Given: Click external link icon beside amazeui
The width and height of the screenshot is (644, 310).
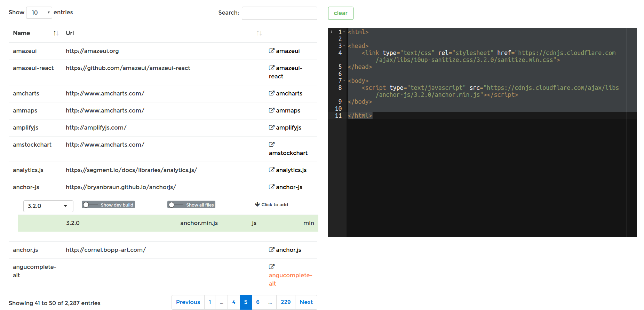Looking at the screenshot, I should tap(271, 51).
